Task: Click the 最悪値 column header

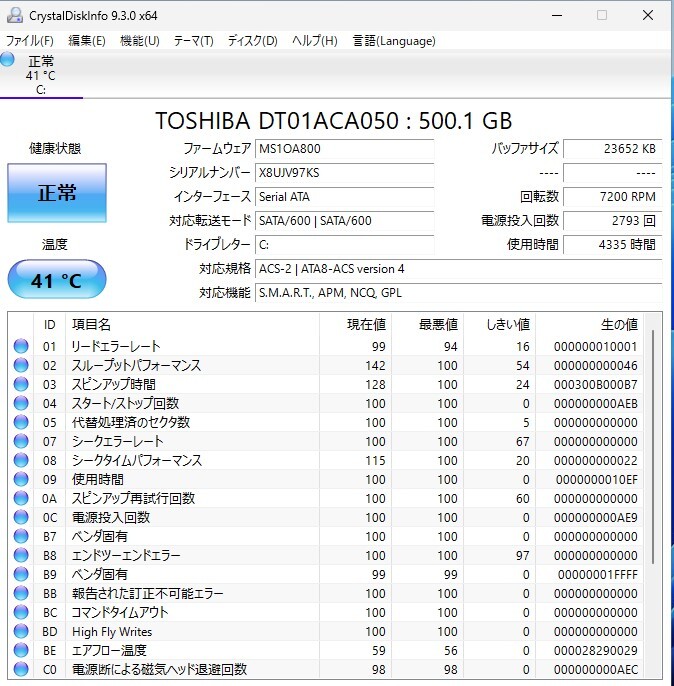Action: [428, 325]
